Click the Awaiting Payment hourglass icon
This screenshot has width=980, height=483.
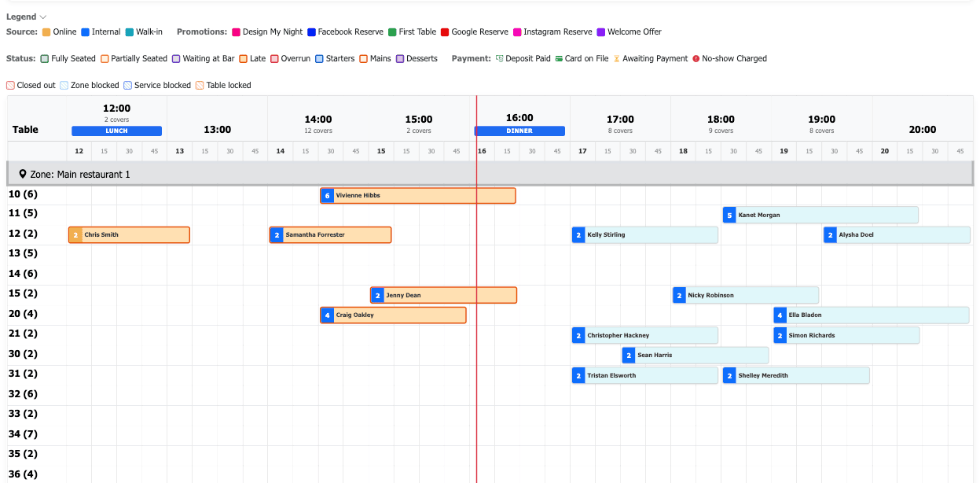[x=617, y=59]
